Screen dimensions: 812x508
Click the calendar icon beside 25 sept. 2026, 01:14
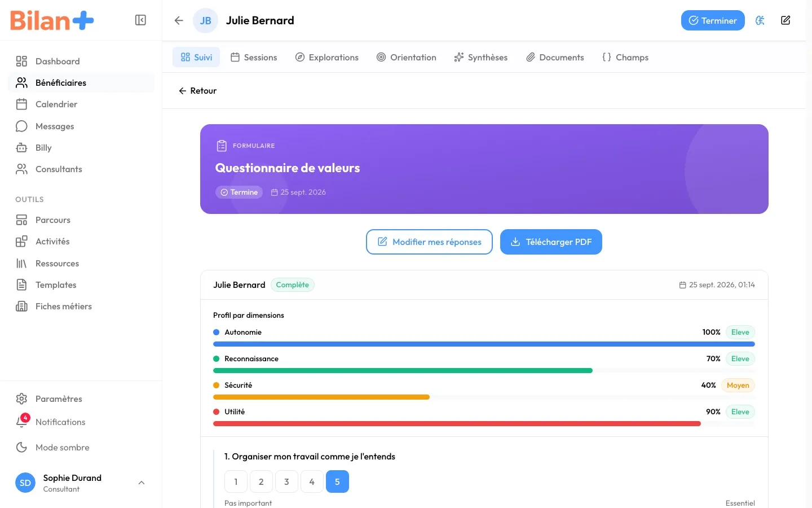682,285
